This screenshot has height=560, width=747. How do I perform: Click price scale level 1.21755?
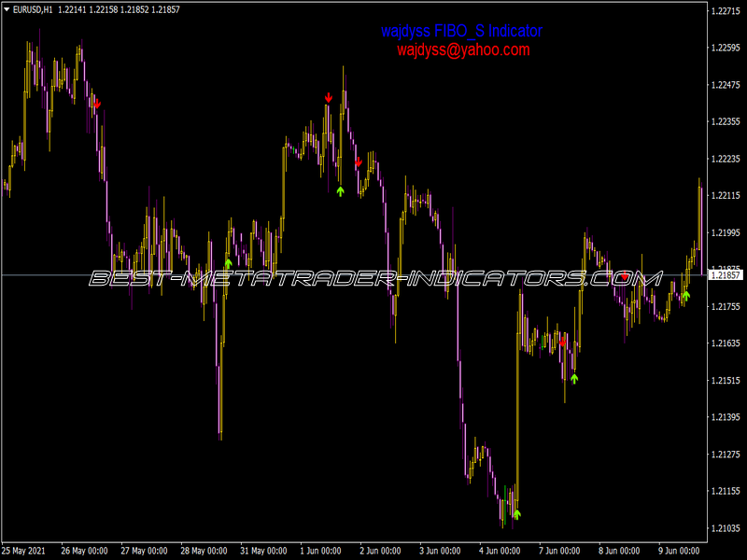tap(726, 306)
